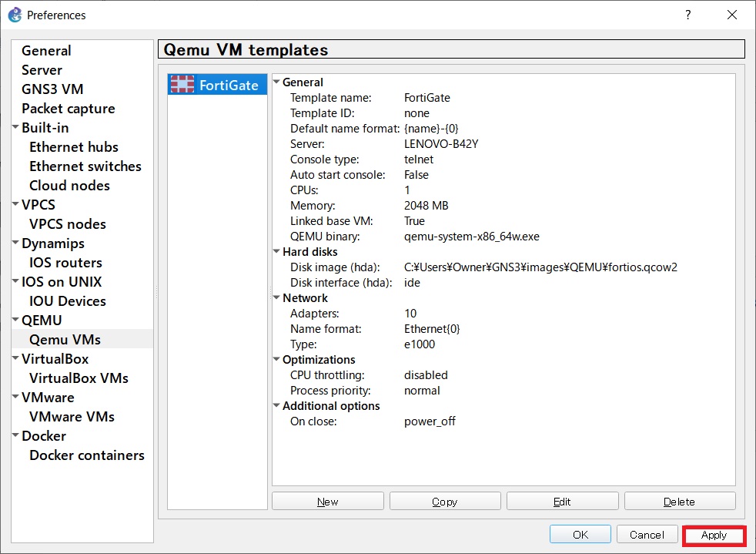The height and width of the screenshot is (554, 756).
Task: Collapse the Dynamips tree section
Action: click(16, 243)
